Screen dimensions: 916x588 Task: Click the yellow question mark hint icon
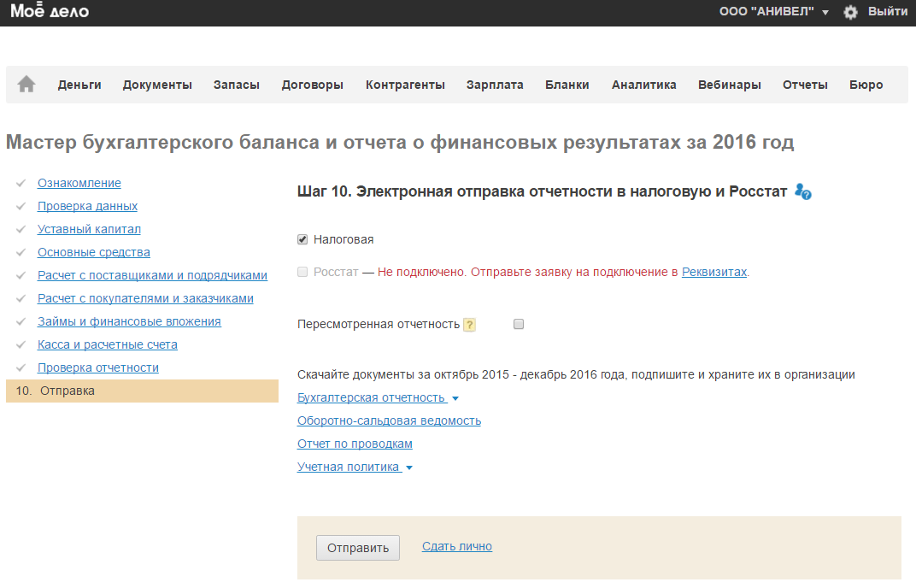point(469,325)
